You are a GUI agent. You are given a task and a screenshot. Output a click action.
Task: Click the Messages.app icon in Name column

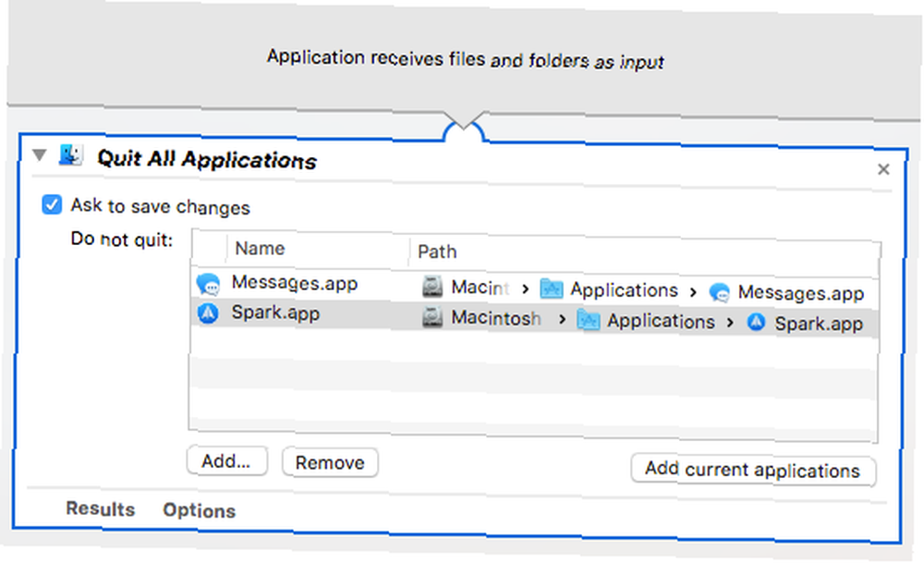[x=208, y=284]
